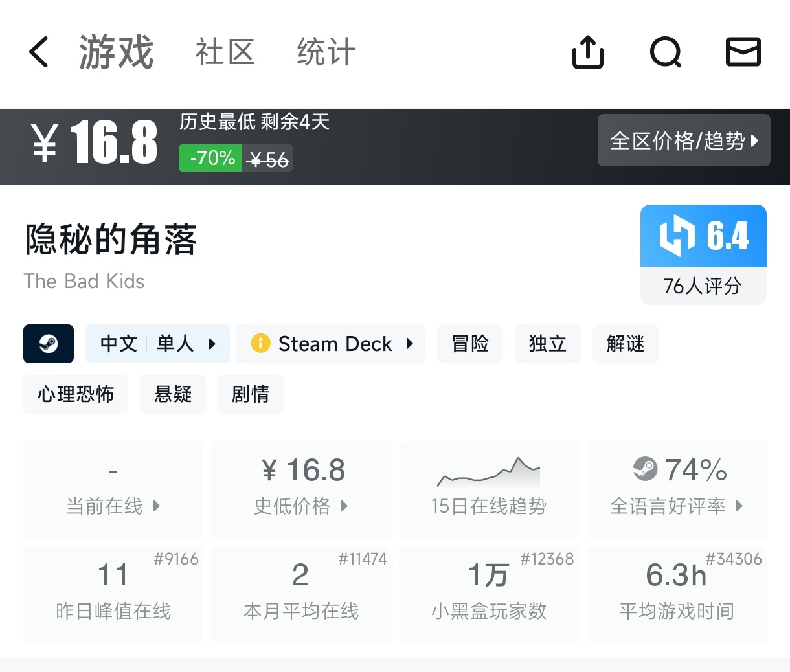Tap the share icon
The image size is (790, 672).
[588, 52]
